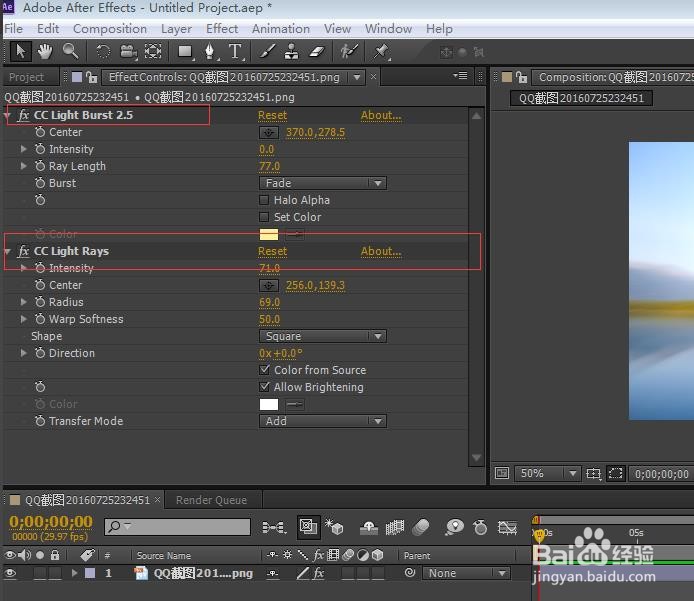Screen dimensions: 694x601
Task: Toggle stopwatch for Transfer Mode
Action: click(x=40, y=421)
